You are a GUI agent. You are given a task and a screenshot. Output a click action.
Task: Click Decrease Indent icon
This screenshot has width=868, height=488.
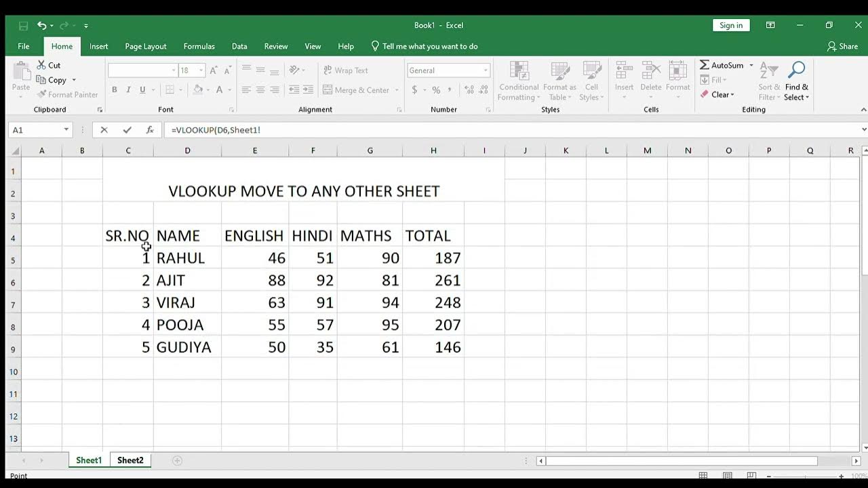click(294, 89)
